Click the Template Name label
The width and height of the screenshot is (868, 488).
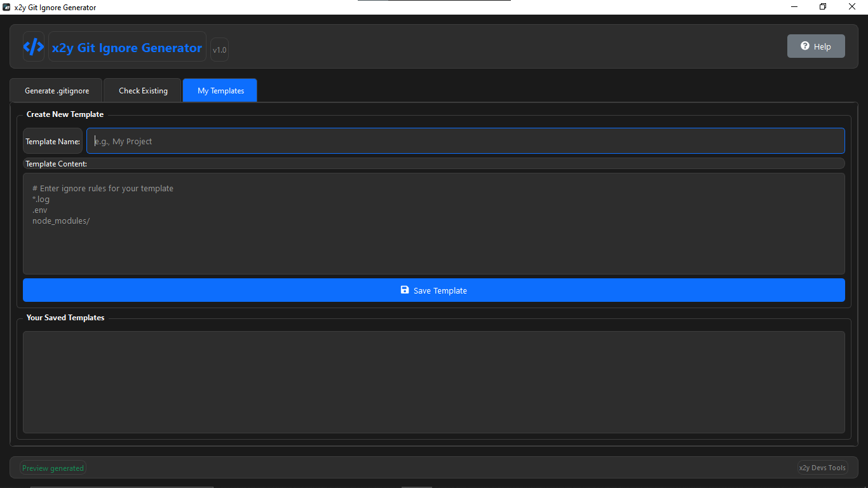click(x=53, y=140)
